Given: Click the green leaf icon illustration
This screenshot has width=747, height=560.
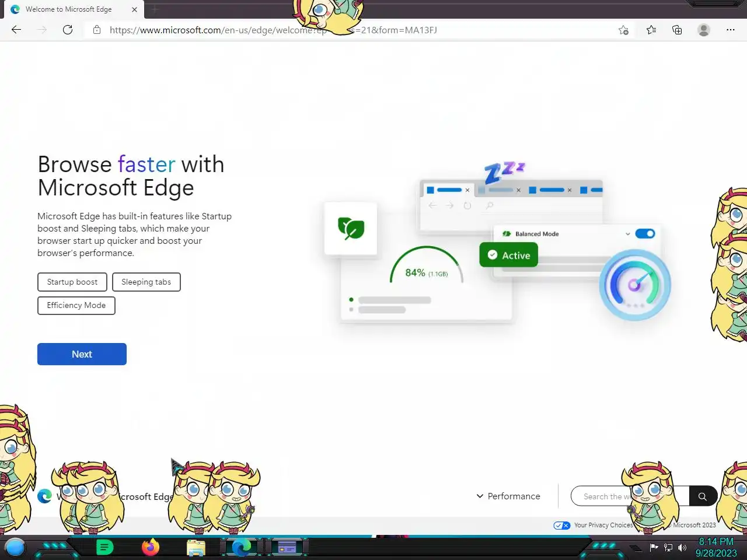Looking at the screenshot, I should (351, 228).
